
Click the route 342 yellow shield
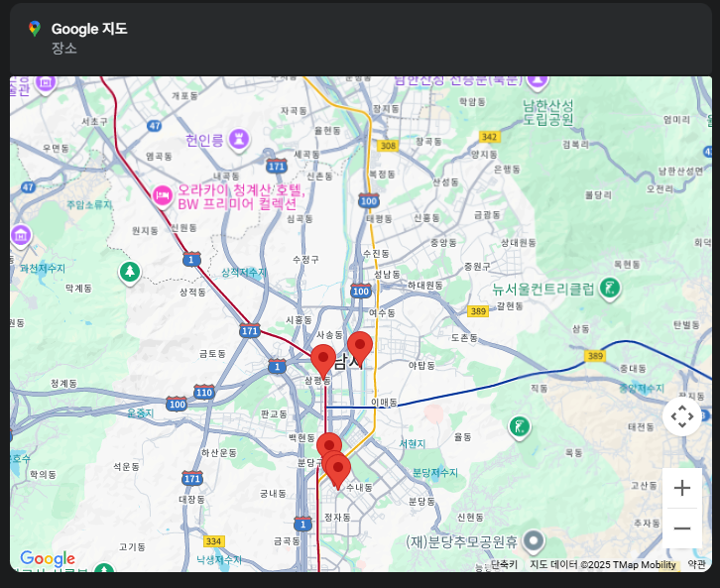tap(489, 137)
